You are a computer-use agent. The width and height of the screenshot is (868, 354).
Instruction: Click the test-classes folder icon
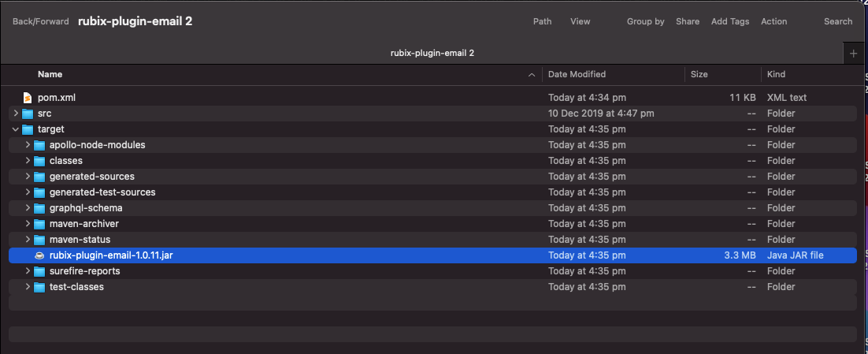click(39, 287)
